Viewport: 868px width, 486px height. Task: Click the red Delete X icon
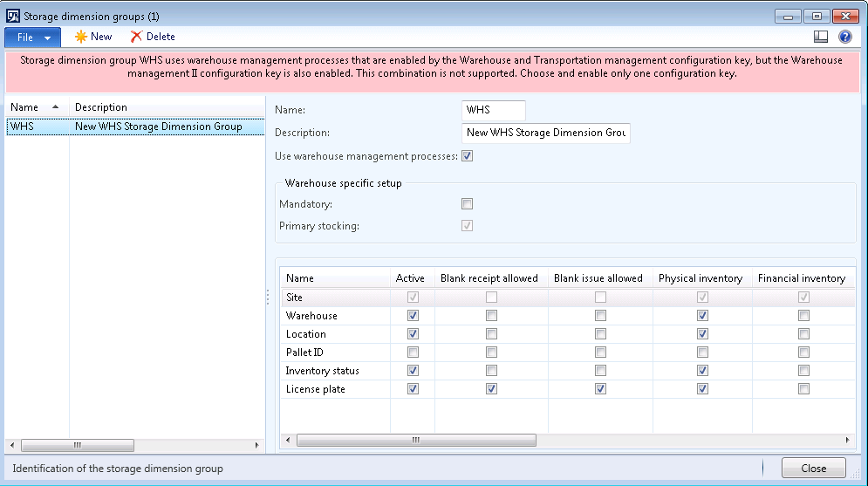pyautogui.click(x=136, y=37)
